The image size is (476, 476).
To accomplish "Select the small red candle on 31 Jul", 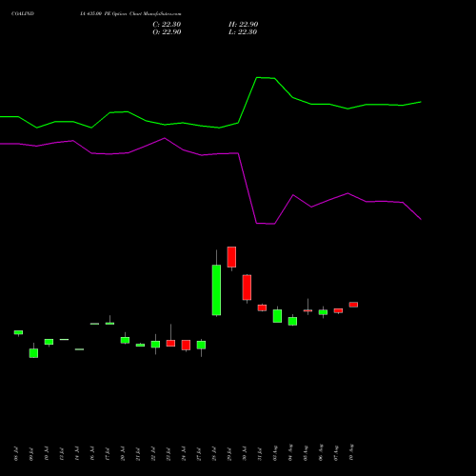I will tap(262, 307).
